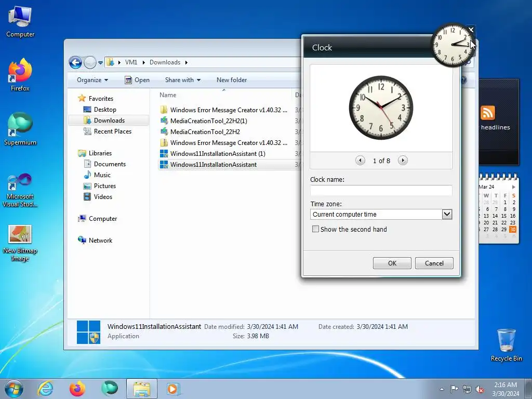Click the Clock name text field

coord(381,190)
